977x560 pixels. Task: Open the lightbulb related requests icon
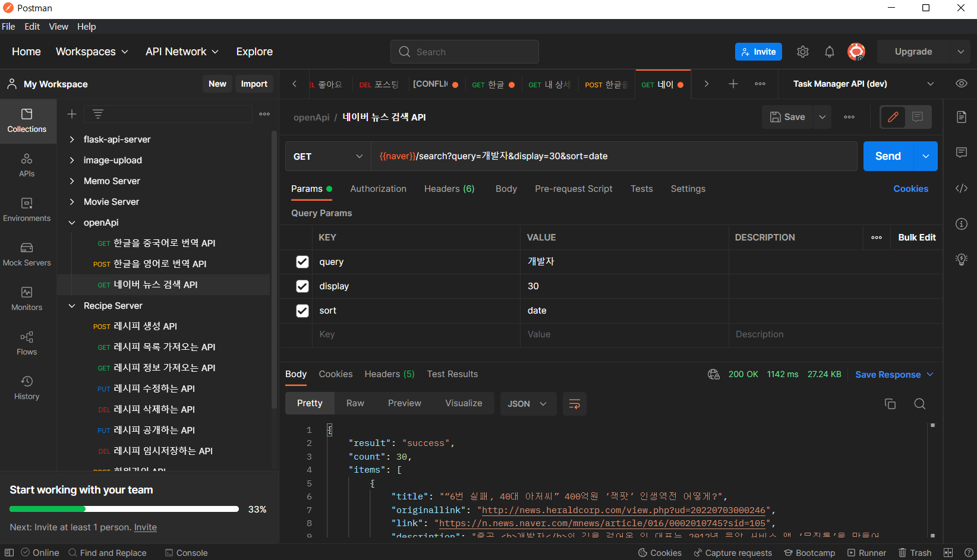pyautogui.click(x=962, y=260)
